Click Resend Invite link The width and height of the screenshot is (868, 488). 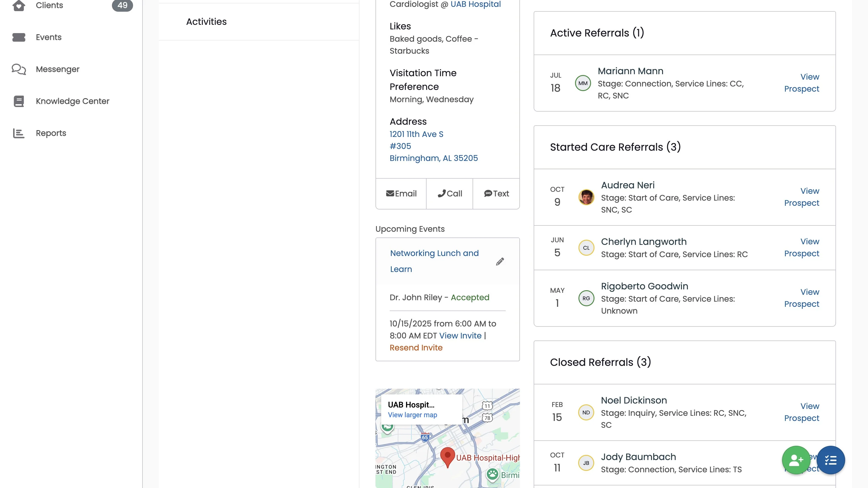tap(416, 348)
